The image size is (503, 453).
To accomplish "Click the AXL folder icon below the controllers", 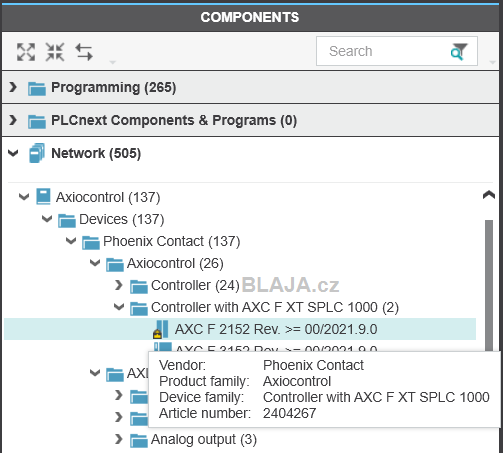I will (115, 375).
